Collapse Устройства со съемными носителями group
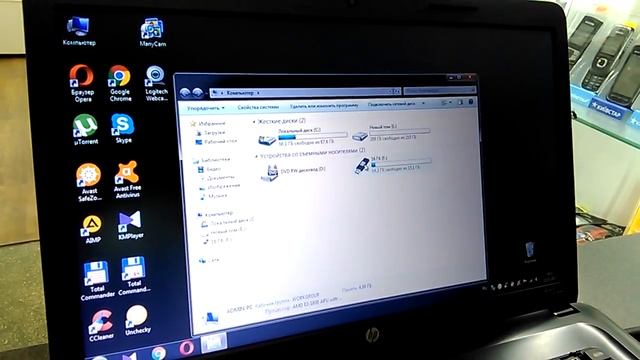This screenshot has width=640, height=360. (257, 156)
